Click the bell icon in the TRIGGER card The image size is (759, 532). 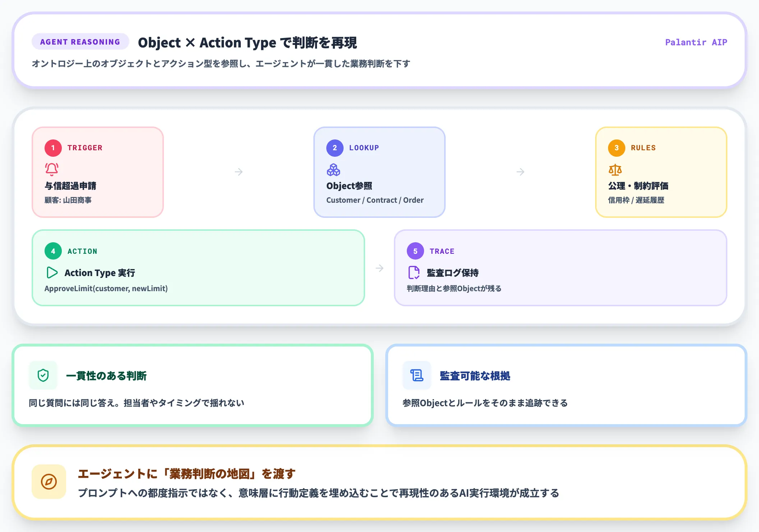(x=51, y=169)
